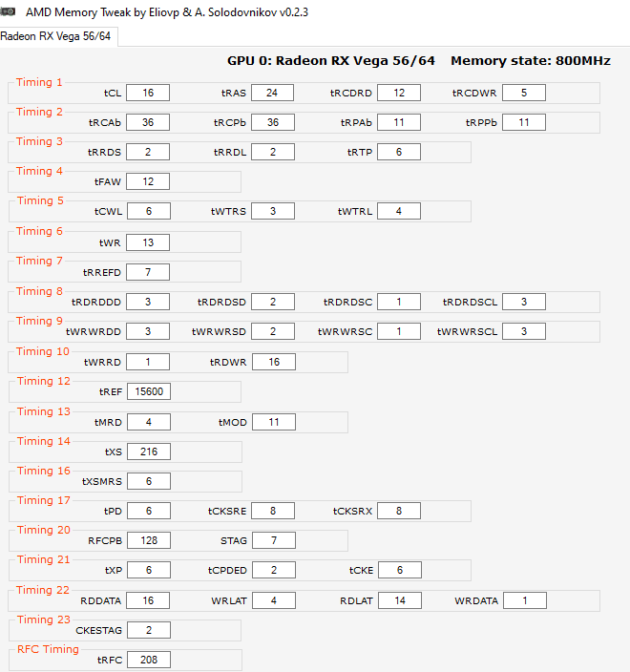
Task: Focus the tRCDRD value box
Action: pyautogui.click(x=399, y=93)
